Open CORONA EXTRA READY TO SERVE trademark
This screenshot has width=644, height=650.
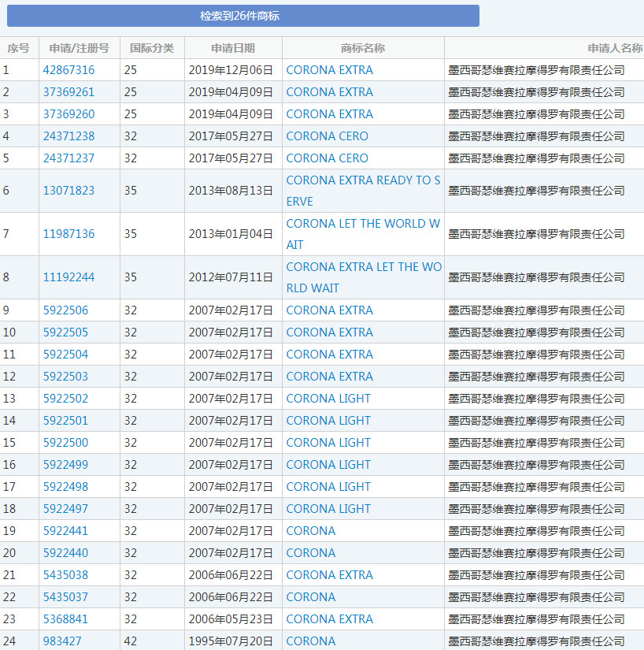[363, 191]
